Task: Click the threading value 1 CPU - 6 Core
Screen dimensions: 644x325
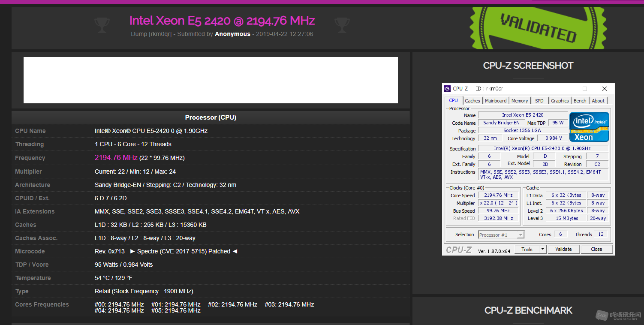Action: point(133,144)
